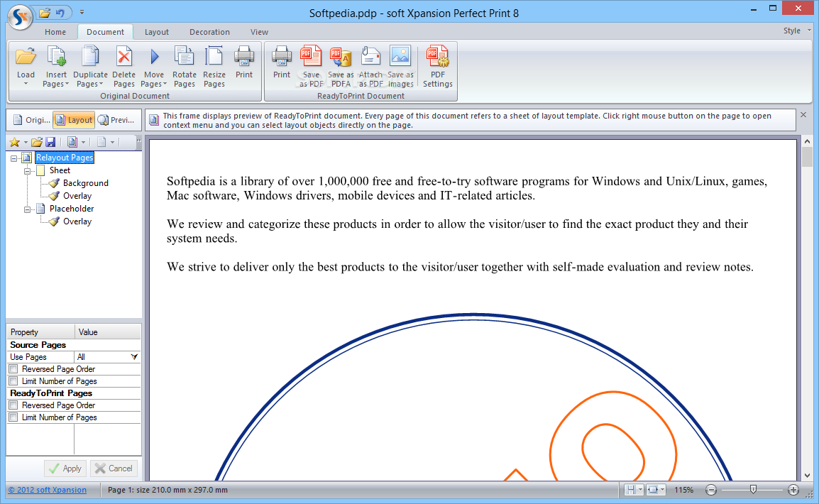The height and width of the screenshot is (504, 819).
Task: Collapse the Placeholder tree node
Action: (x=27, y=209)
